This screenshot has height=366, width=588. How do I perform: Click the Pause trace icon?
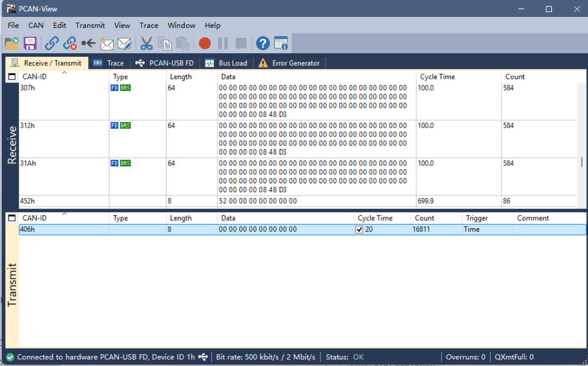[223, 44]
